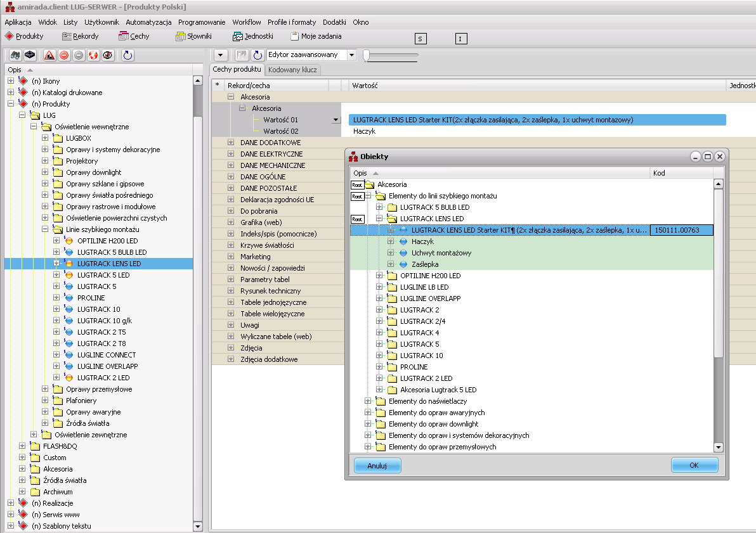The width and height of the screenshot is (756, 533).
Task: Expand the Zdjęcia feature group
Action: click(x=231, y=347)
